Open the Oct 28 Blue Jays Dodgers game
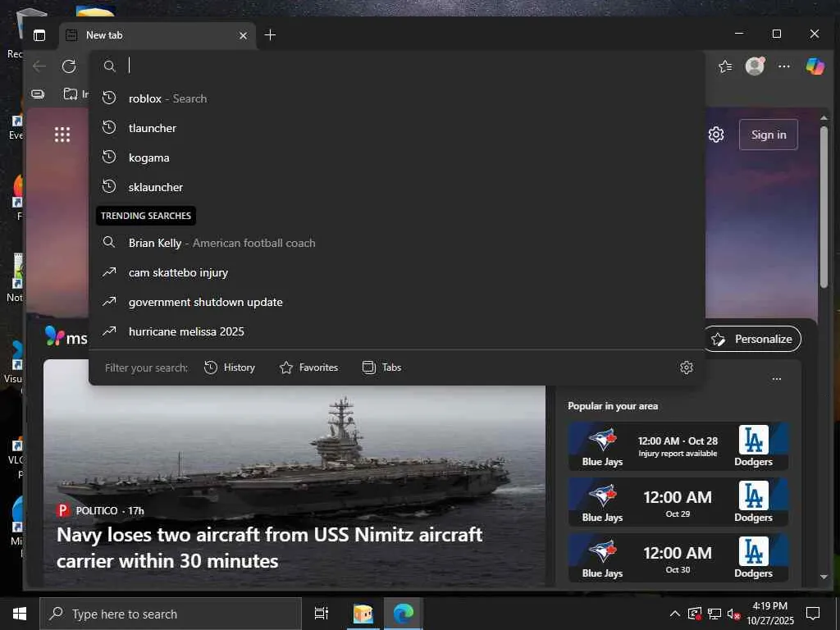This screenshot has height=630, width=840. coord(678,447)
